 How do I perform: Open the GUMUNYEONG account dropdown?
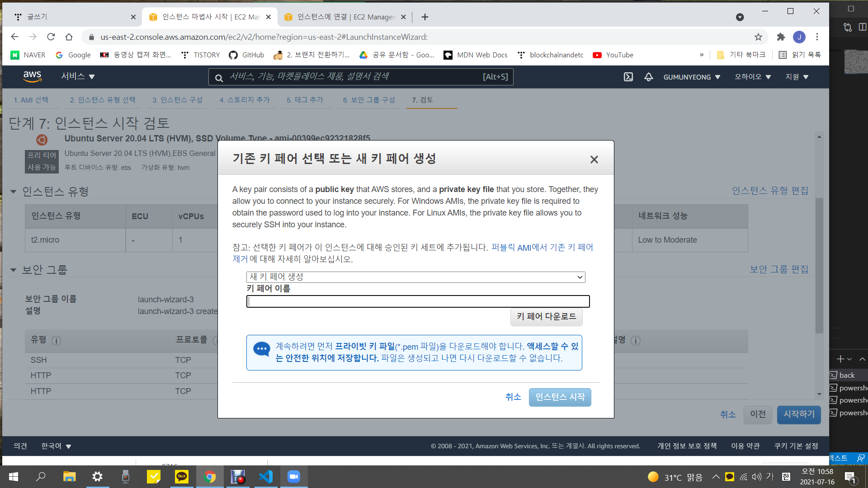pos(692,77)
